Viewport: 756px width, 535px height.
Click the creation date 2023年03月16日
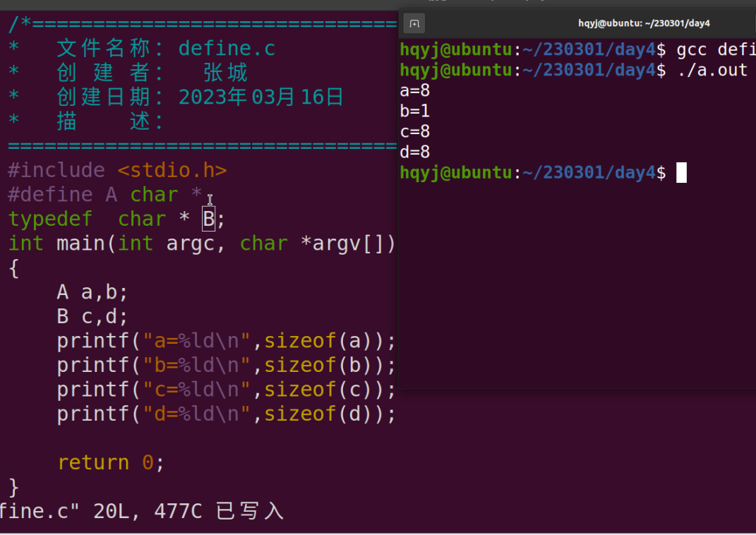261,96
